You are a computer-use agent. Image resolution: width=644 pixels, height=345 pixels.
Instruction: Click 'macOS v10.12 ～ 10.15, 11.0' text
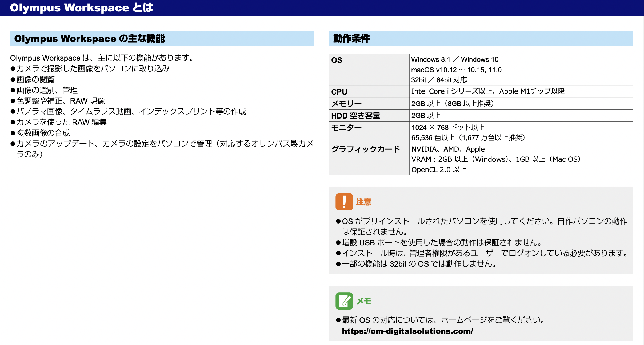(456, 70)
